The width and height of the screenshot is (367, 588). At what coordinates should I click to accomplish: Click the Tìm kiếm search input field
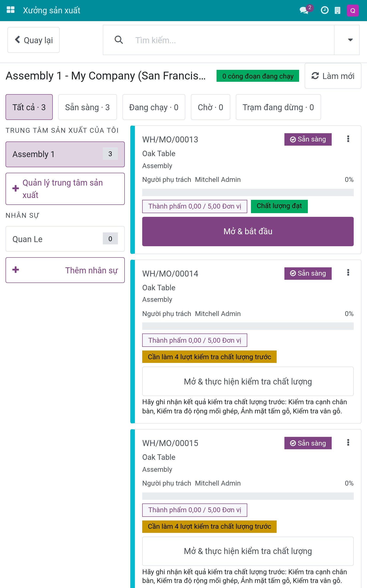pos(231,40)
